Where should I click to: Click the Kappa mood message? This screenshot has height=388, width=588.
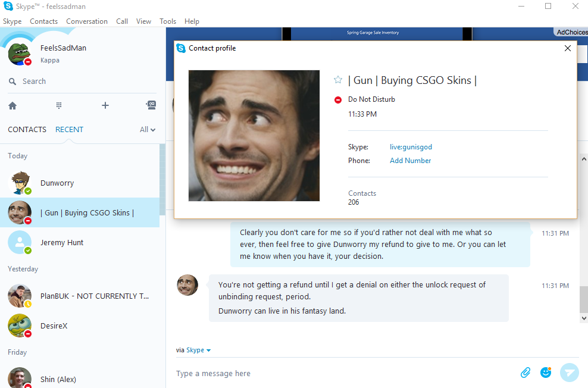[50, 60]
